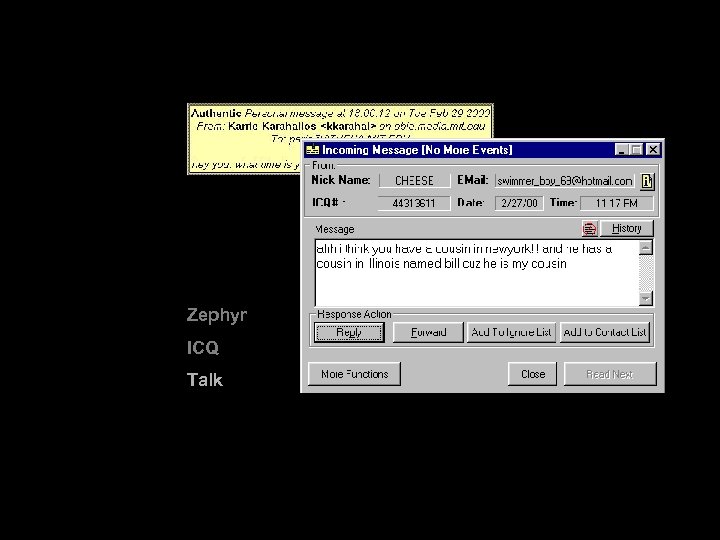
Task: Click the title bar X close button
Action: 653,150
